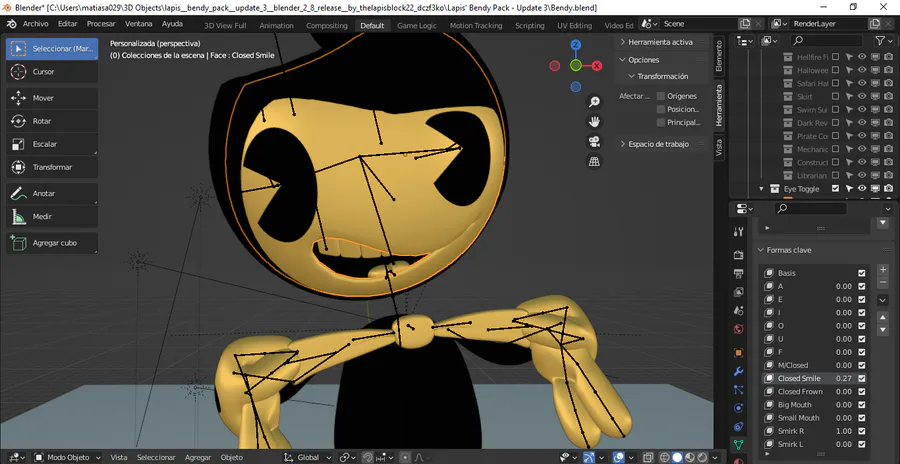Remove shape key with minus button
Viewport: 900px width, 464px height.
point(883,283)
